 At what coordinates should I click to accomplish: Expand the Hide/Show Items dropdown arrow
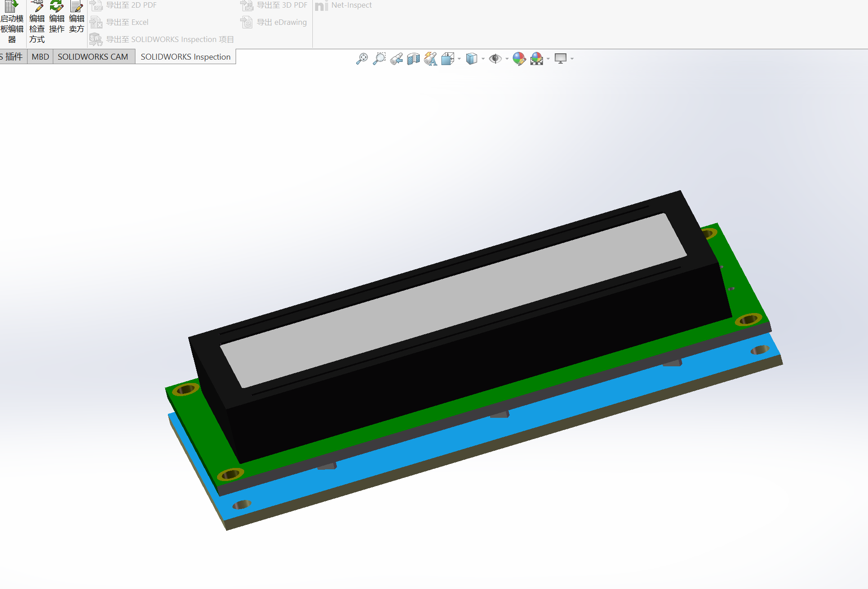point(507,59)
